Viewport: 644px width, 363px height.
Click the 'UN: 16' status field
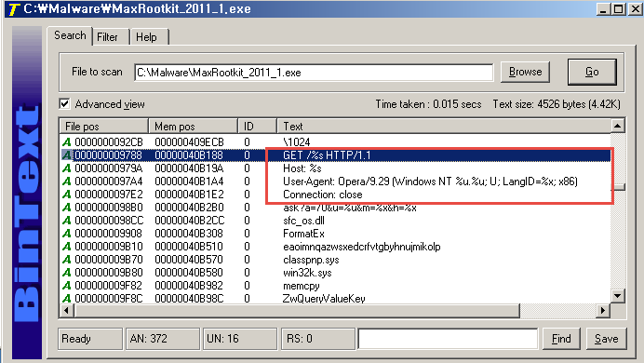(240, 339)
